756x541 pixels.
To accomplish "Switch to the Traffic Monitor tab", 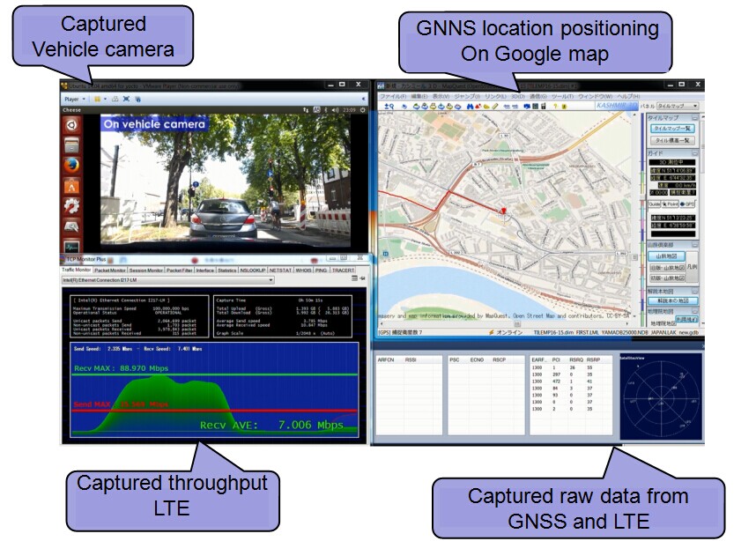I will click(76, 270).
